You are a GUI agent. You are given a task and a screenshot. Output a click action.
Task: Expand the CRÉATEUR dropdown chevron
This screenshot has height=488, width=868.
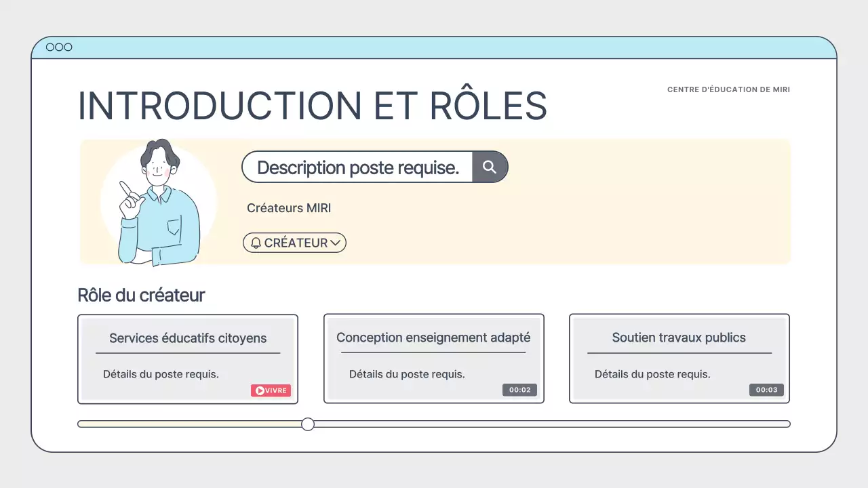(x=336, y=243)
